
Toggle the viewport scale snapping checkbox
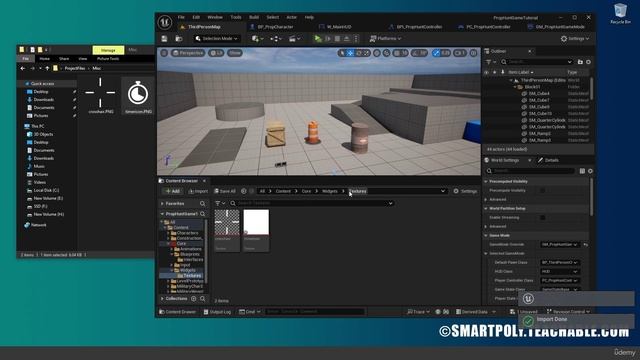(x=436, y=53)
